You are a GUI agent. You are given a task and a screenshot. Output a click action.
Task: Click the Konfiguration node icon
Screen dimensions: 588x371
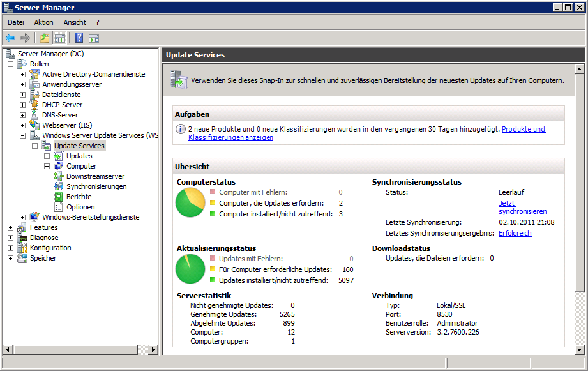22,248
